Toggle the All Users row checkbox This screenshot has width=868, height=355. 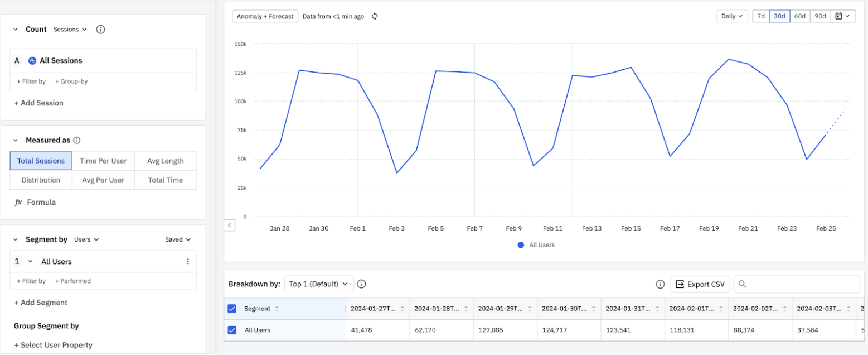(232, 330)
